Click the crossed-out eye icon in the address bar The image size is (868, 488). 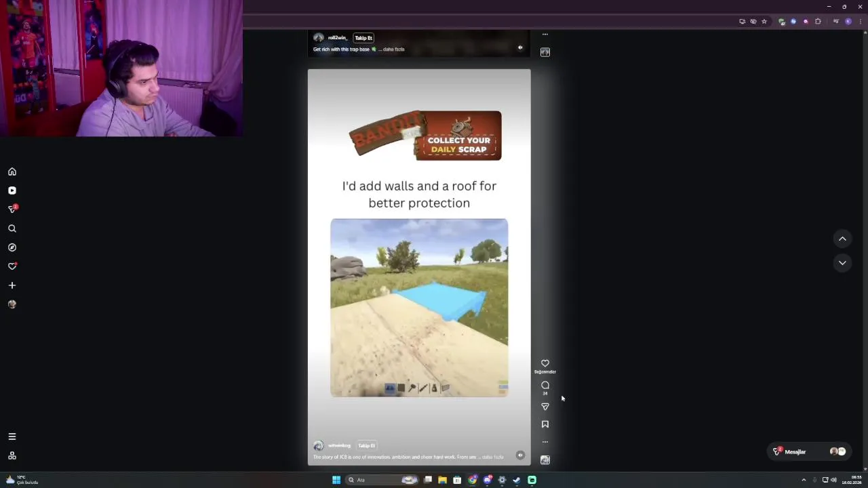pyautogui.click(x=753, y=22)
